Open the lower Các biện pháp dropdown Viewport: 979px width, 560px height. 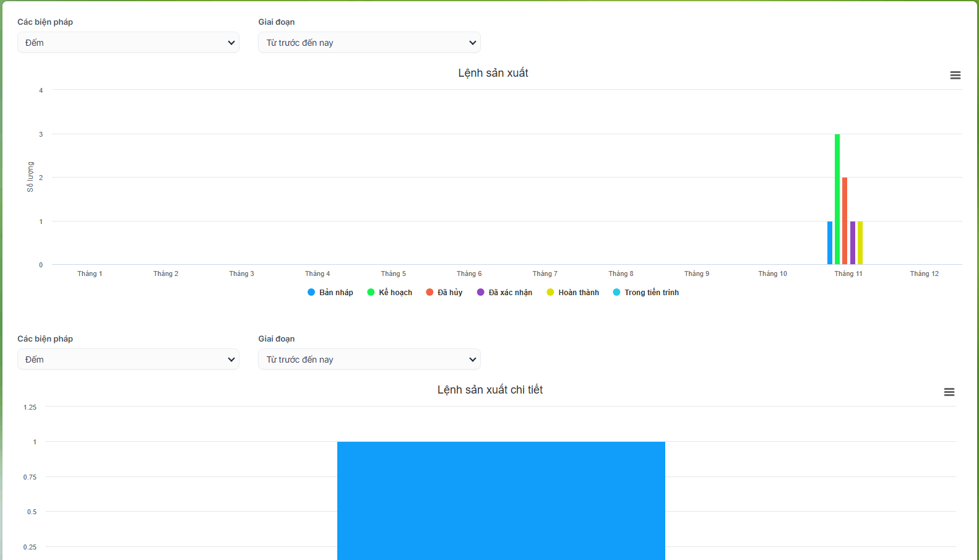tap(128, 360)
